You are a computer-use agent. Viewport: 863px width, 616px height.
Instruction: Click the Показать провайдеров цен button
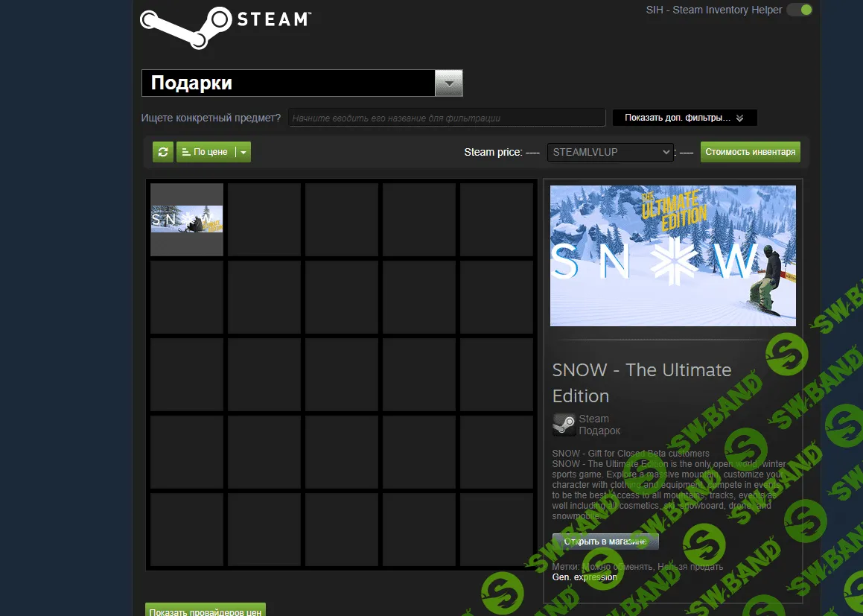[205, 611]
